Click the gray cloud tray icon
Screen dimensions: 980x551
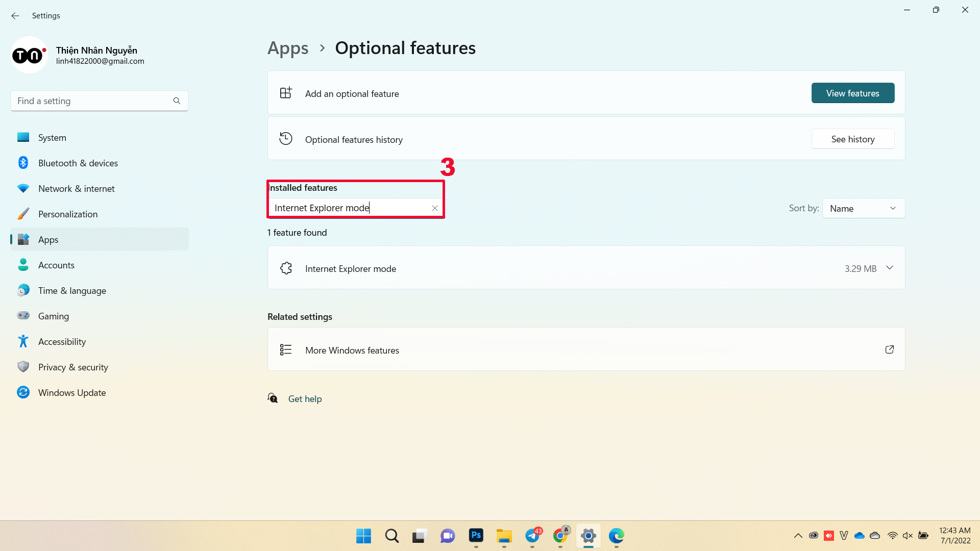875,536
